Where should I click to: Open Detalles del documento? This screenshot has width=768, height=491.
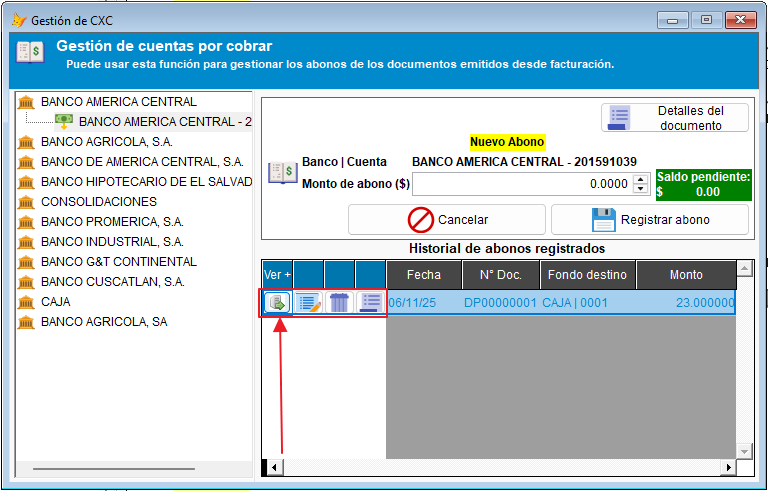tap(674, 118)
